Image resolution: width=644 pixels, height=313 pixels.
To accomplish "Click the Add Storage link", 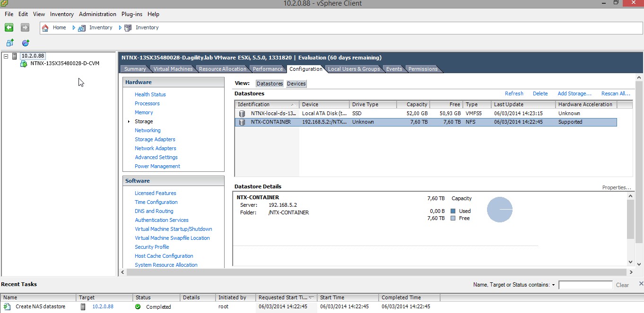I will [574, 93].
